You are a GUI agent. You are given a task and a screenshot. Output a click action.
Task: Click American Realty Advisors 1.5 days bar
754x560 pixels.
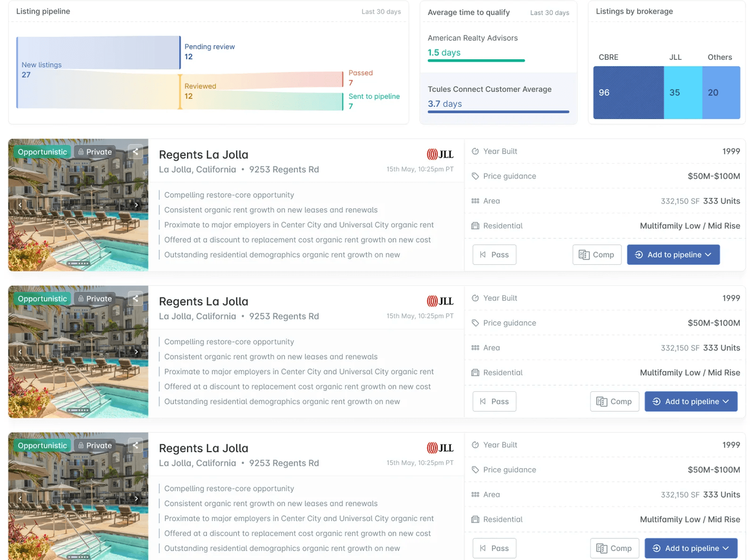[476, 60]
